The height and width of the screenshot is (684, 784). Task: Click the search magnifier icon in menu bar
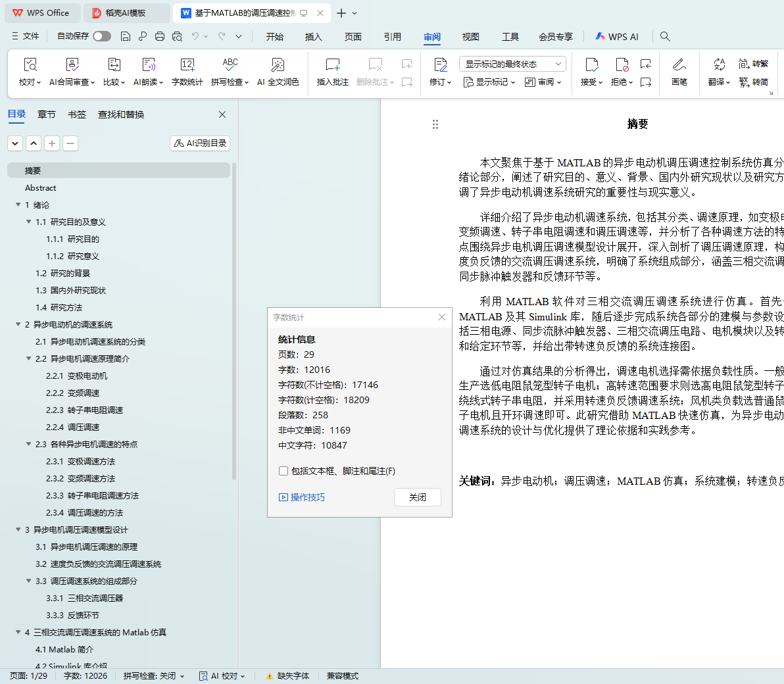[665, 37]
